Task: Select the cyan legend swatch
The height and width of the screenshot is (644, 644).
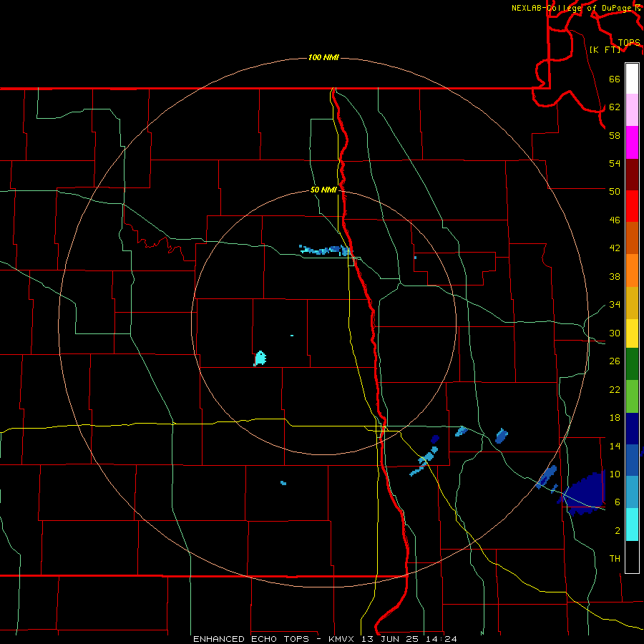Action: pyautogui.click(x=632, y=525)
